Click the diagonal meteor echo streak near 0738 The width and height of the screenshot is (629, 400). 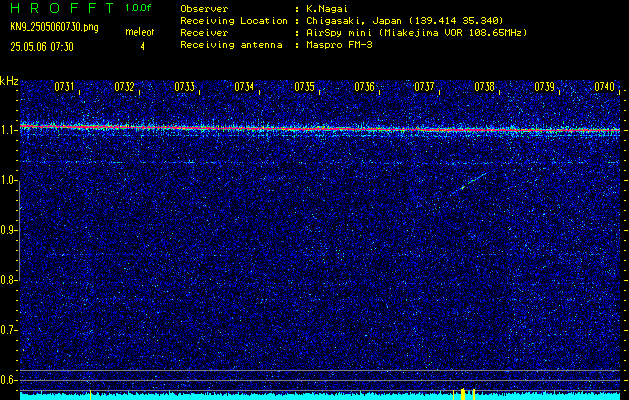(x=469, y=184)
